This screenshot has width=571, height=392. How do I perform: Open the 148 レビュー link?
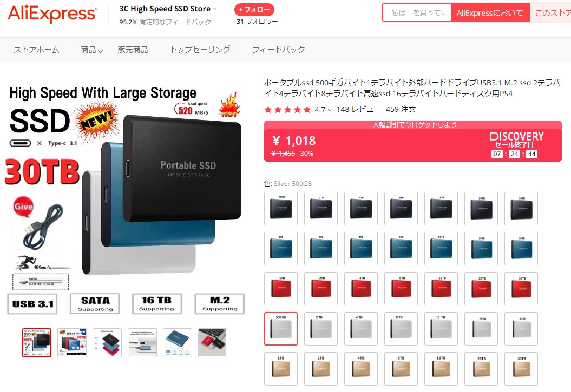[359, 109]
